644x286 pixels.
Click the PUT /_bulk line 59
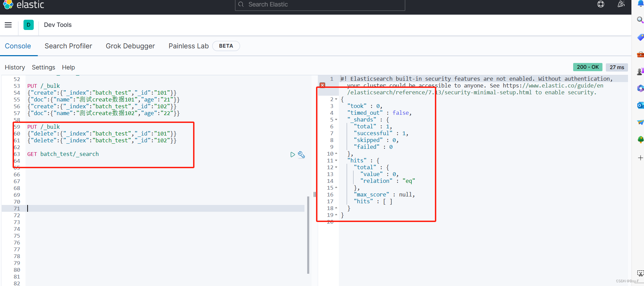(44, 127)
